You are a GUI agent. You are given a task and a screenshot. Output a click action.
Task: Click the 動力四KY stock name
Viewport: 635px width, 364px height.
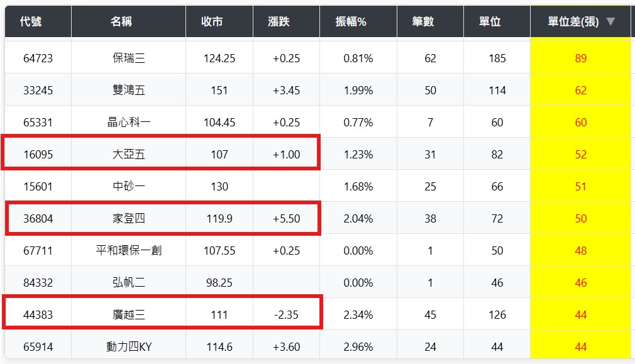pyautogui.click(x=128, y=347)
